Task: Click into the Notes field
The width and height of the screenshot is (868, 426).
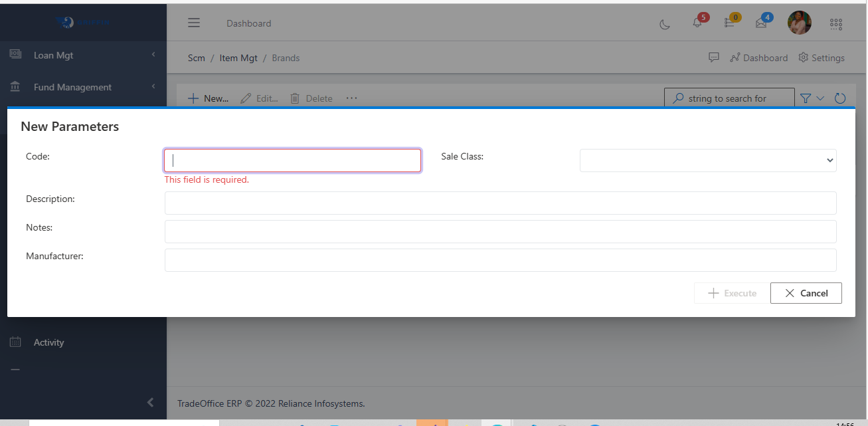Action: [x=501, y=231]
